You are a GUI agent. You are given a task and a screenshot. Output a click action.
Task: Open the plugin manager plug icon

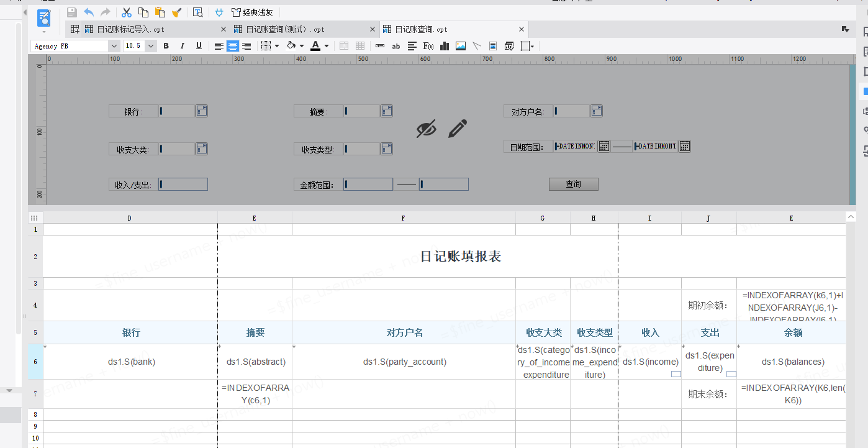pos(219,12)
